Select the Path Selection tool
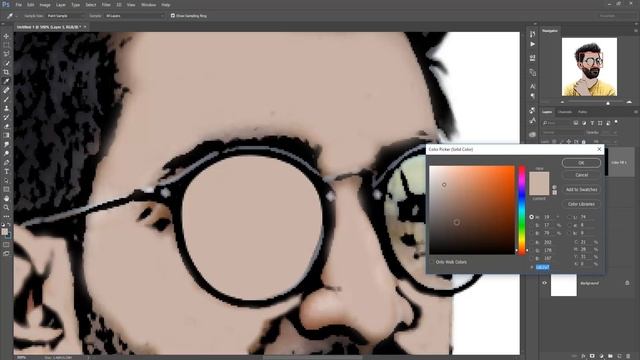This screenshot has height=360, width=640. tap(6, 180)
